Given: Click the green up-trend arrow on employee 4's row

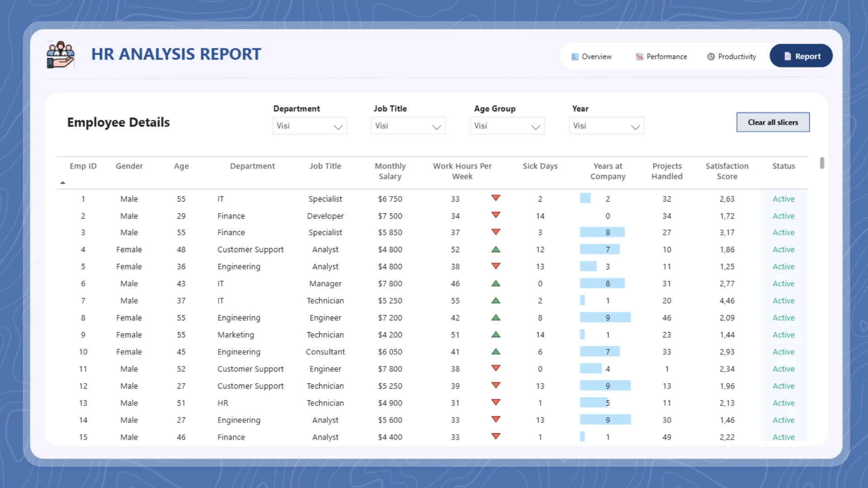Looking at the screenshot, I should pos(496,249).
